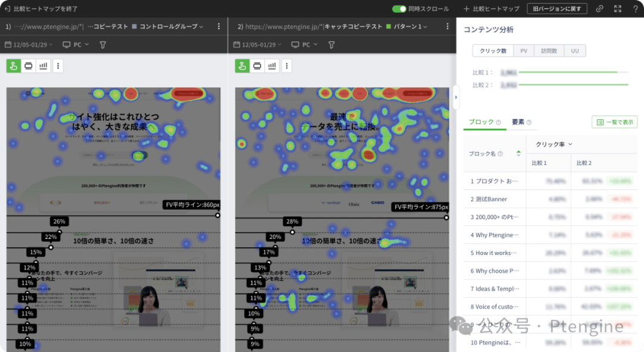The height and width of the screenshot is (352, 644).
Task: Select the UU metric option
Action: (x=574, y=51)
